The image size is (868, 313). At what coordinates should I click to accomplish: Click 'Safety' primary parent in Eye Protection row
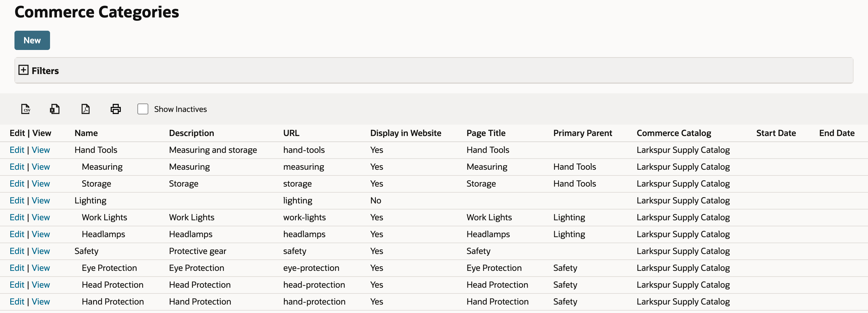tap(565, 268)
